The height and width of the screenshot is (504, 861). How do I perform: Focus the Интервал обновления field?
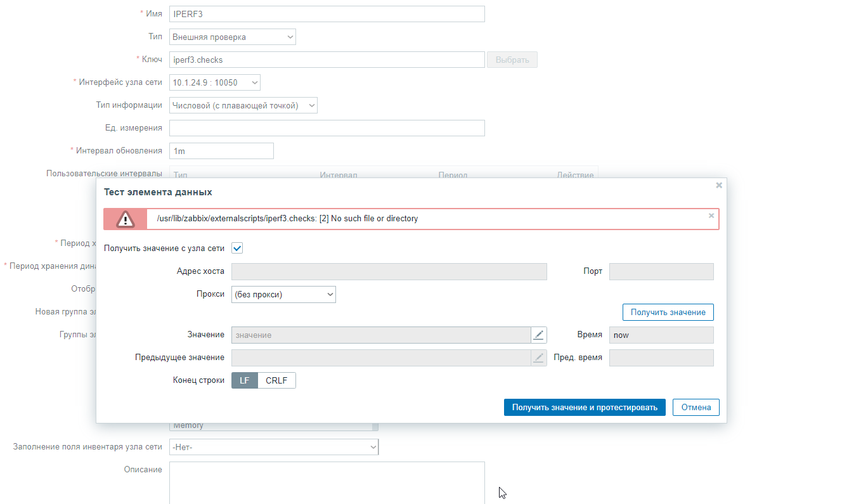221,151
